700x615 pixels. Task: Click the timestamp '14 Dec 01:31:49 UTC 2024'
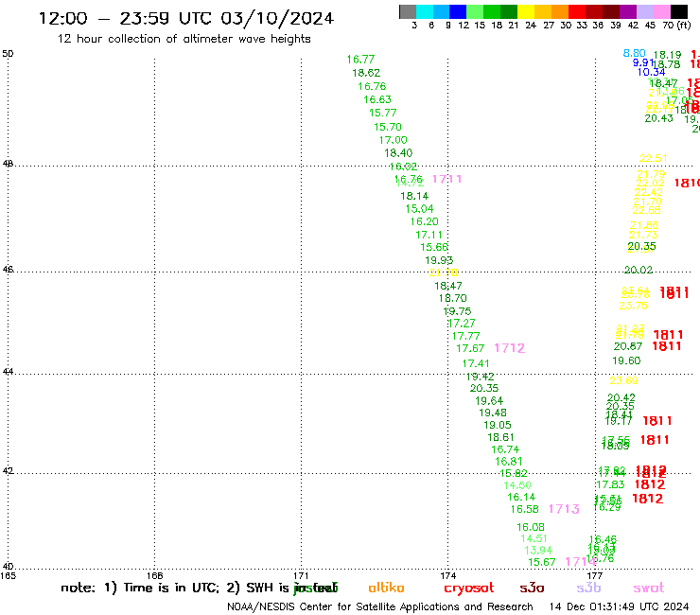619,606
